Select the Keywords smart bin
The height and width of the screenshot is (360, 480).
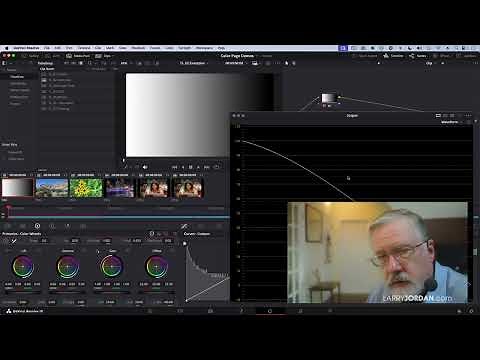(x=15, y=152)
